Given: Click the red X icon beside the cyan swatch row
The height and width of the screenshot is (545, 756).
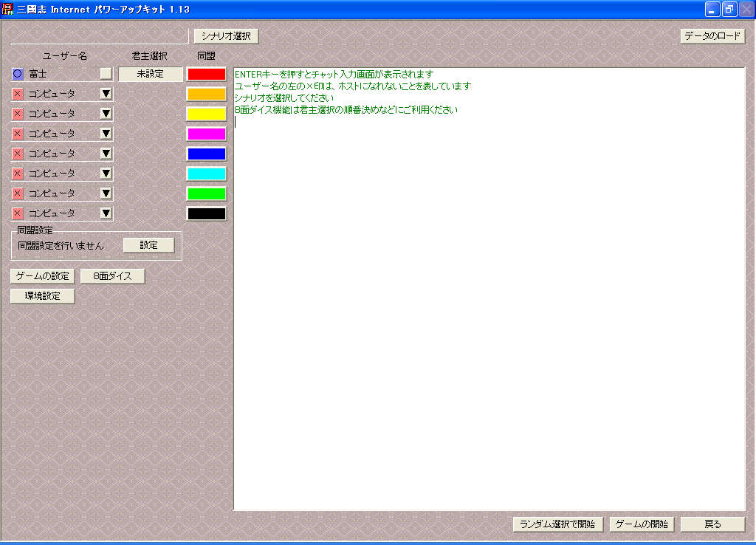Looking at the screenshot, I should point(18,174).
